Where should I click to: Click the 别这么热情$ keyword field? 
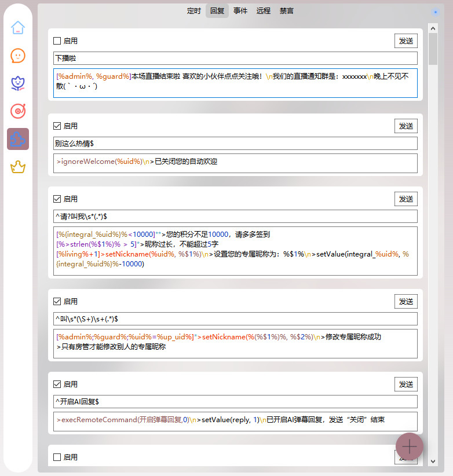coord(235,143)
